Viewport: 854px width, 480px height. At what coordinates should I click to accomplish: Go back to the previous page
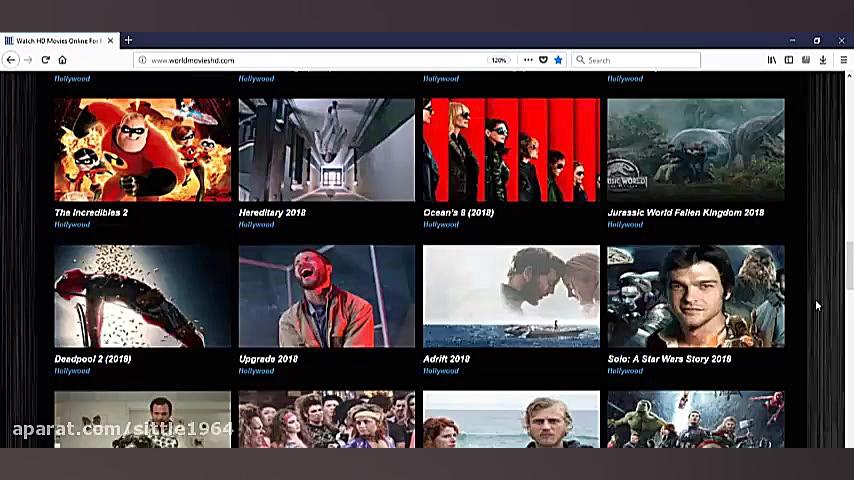tap(11, 60)
